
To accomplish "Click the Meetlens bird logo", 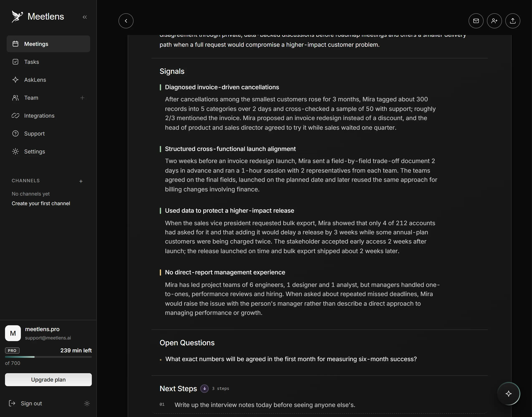I will coord(17,17).
